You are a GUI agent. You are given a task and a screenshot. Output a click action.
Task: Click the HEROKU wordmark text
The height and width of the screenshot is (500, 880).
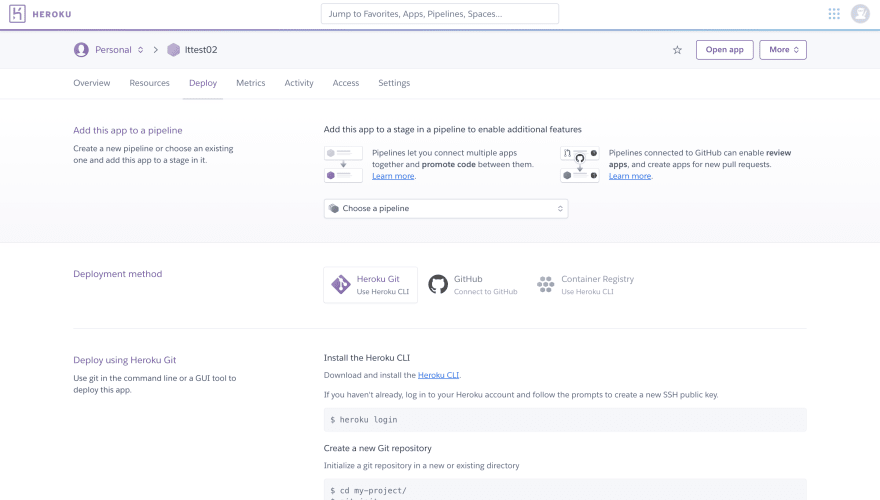click(52, 14)
